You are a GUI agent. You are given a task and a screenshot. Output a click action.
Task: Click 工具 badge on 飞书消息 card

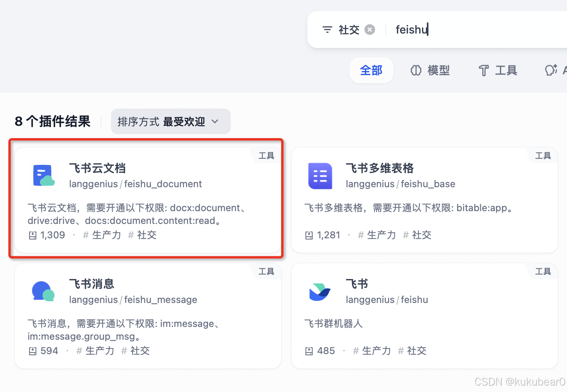coord(266,271)
